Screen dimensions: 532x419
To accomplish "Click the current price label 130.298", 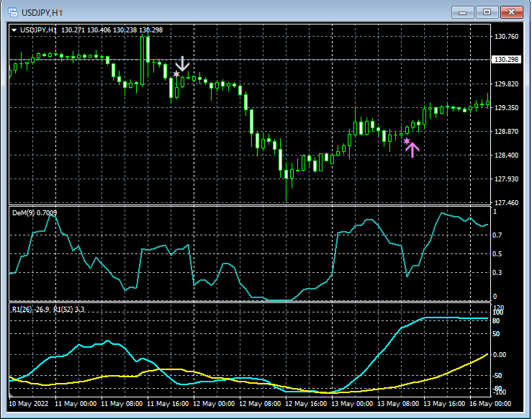I will pyautogui.click(x=506, y=59).
